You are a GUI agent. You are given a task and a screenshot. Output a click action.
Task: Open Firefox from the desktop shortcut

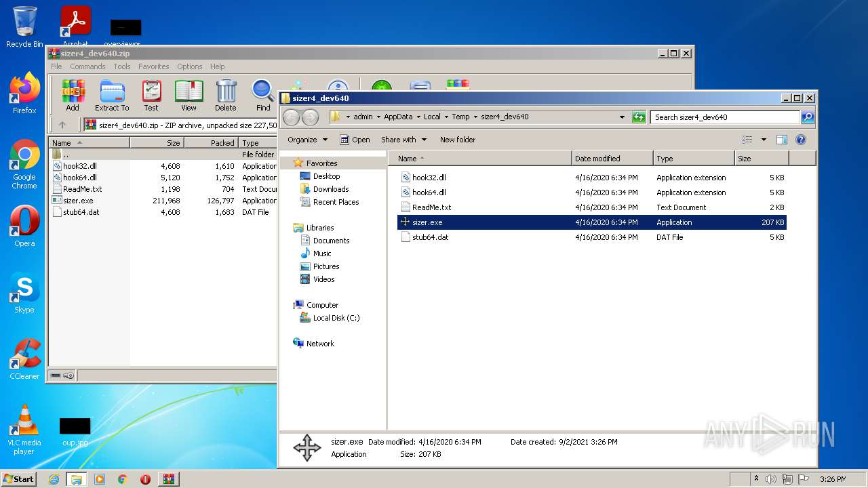pos(24,94)
